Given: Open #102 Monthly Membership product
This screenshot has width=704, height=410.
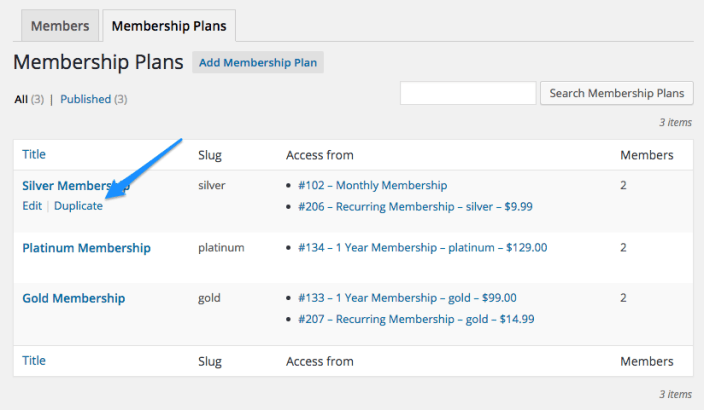Looking at the screenshot, I should click(372, 185).
